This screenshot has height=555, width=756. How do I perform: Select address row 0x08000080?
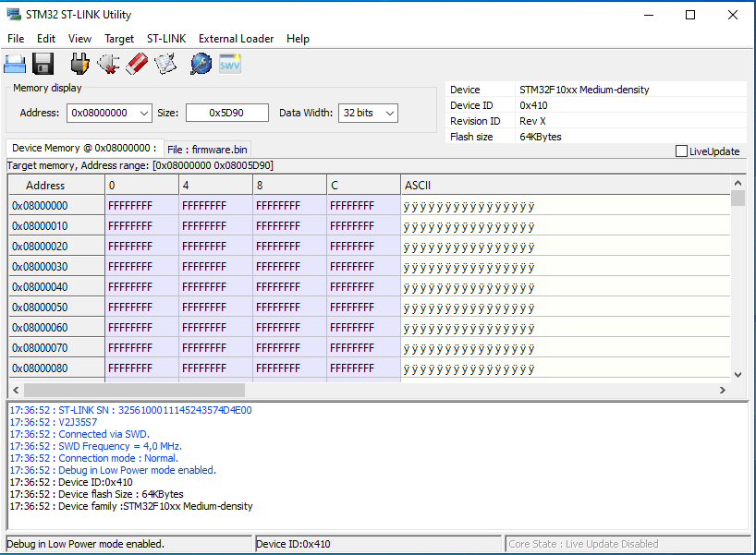56,368
